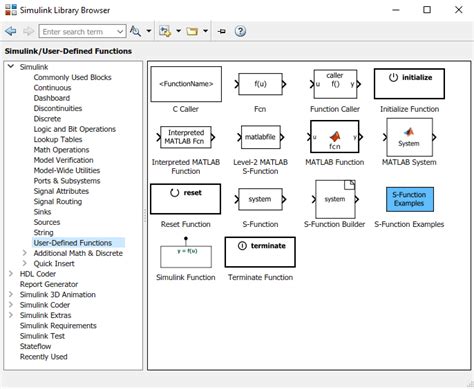Select the Level-2 MATLAB S-Function block
474x389 pixels.
click(260, 137)
